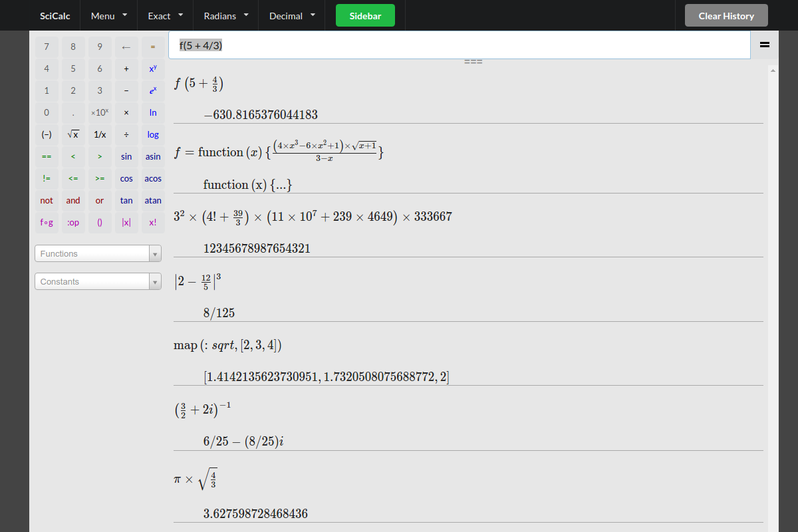Image resolution: width=798 pixels, height=532 pixels.
Task: Click the less-than < key
Action: [73, 157]
